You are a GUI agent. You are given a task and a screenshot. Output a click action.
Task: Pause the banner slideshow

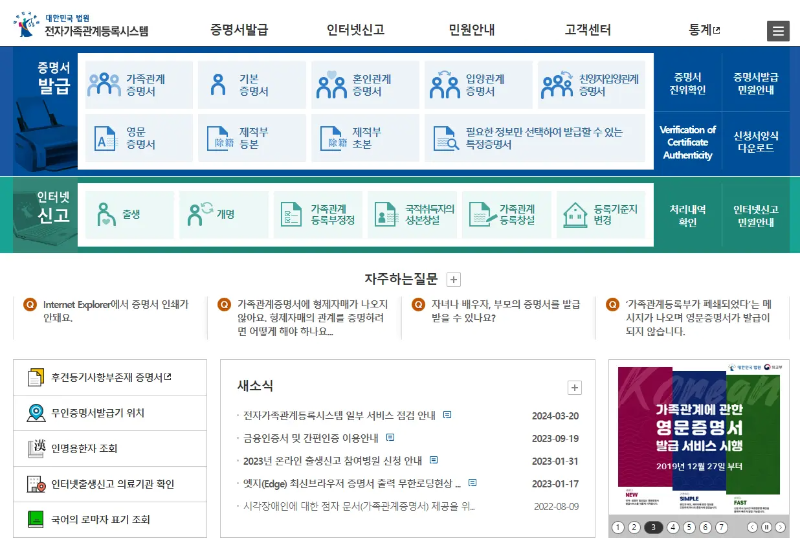click(766, 527)
